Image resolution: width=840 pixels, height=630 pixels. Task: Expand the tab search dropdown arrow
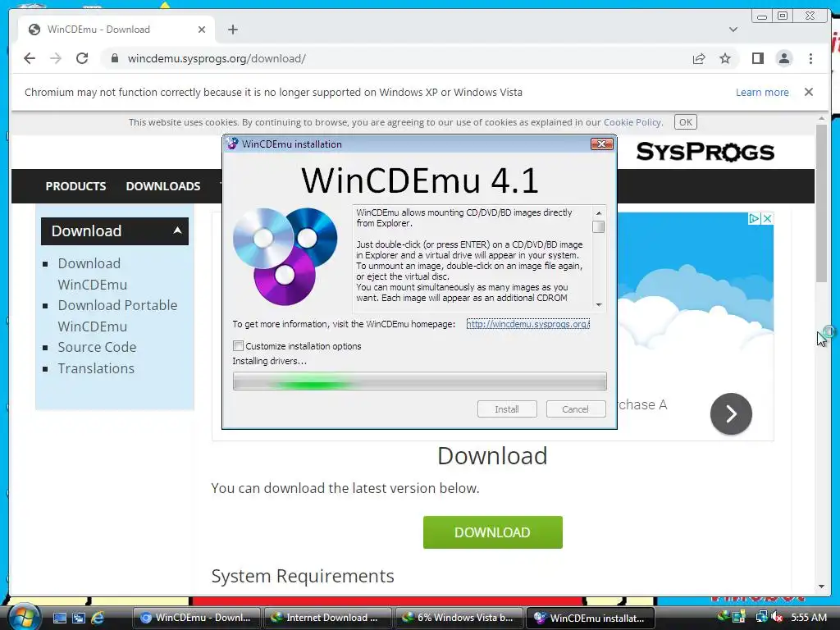point(733,30)
